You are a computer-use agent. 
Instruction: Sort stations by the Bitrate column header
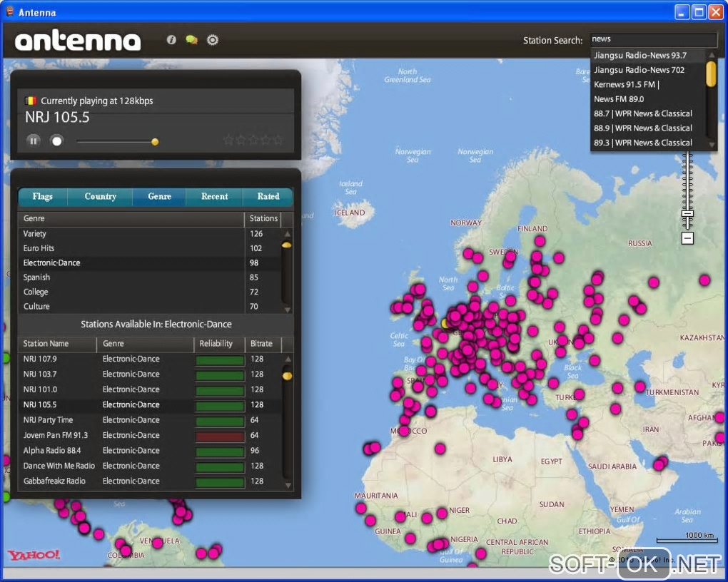(x=262, y=344)
